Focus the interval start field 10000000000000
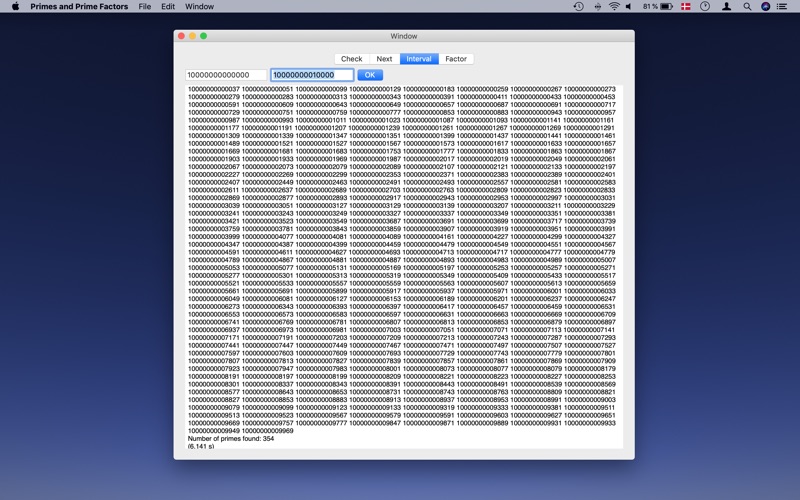Viewport: 800px width, 500px height. [226, 75]
